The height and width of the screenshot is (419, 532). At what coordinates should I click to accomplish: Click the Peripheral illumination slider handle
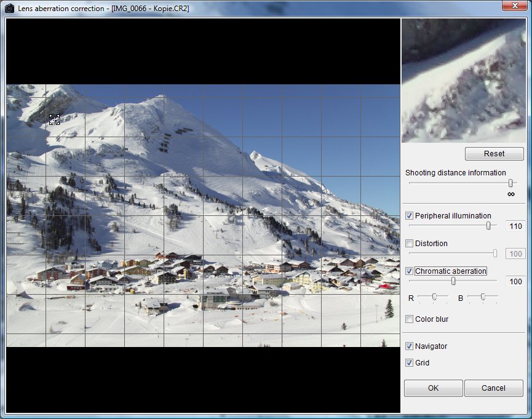(488, 226)
